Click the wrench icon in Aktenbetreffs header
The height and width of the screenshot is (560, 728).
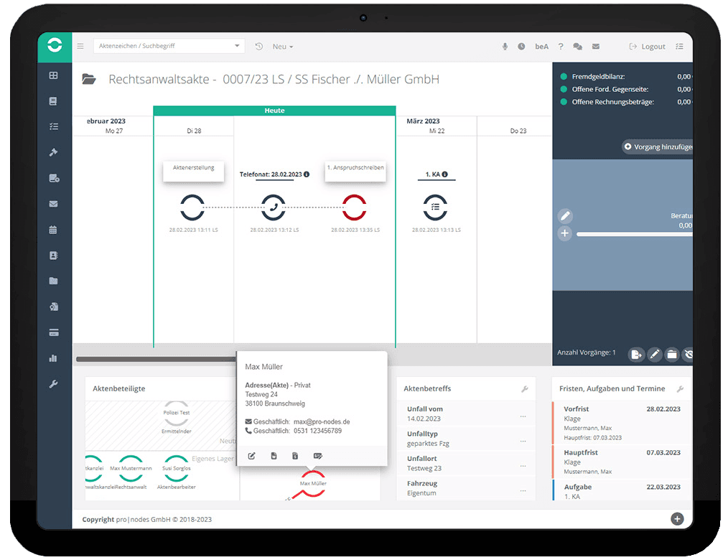[525, 389]
